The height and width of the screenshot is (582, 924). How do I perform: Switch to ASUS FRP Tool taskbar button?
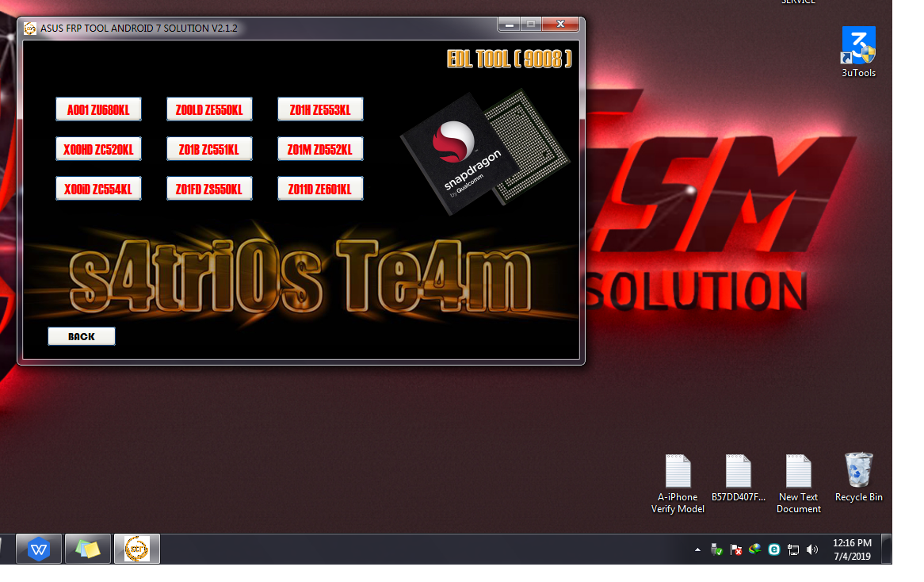[137, 549]
